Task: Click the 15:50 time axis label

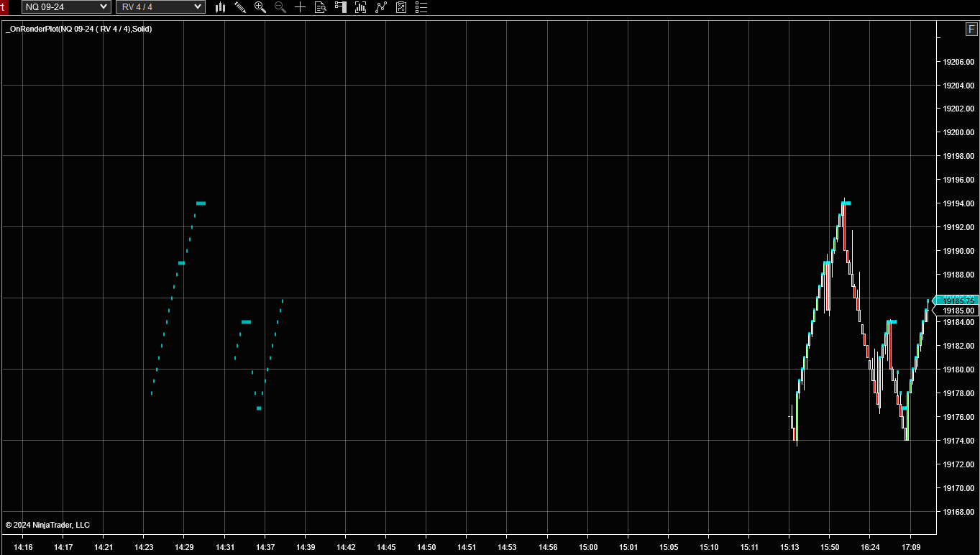Action: 830,547
